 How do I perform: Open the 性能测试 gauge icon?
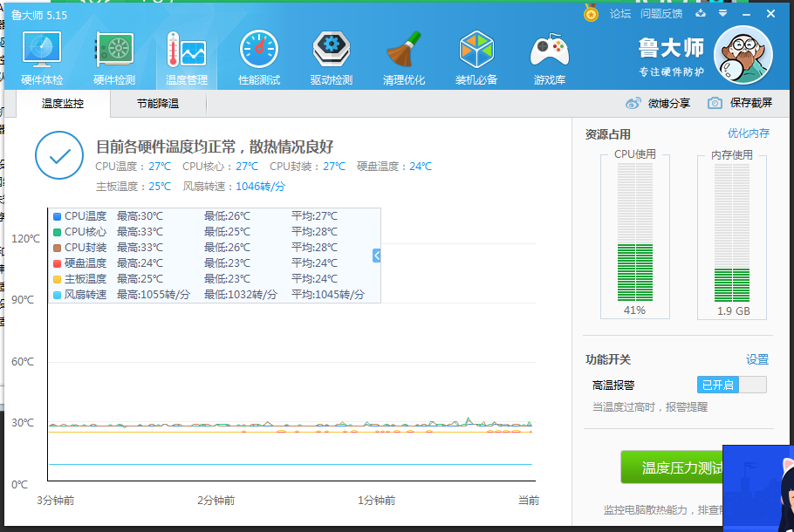tap(259, 58)
